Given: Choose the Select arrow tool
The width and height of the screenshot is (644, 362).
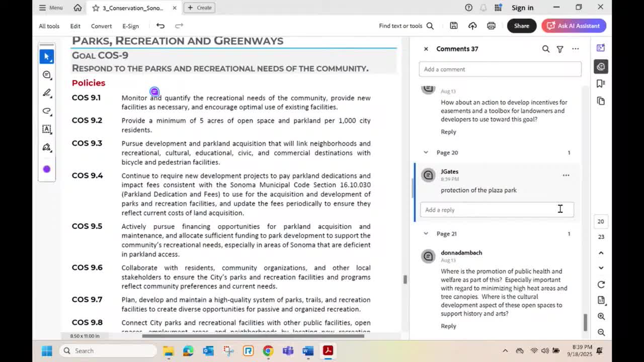Looking at the screenshot, I should pyautogui.click(x=47, y=56).
